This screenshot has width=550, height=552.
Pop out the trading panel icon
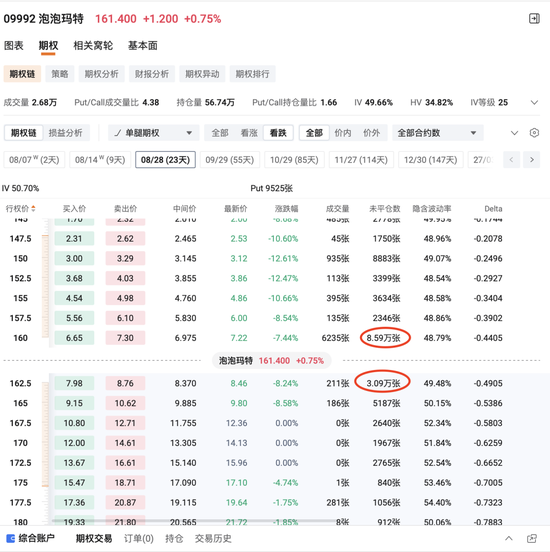tap(532, 538)
